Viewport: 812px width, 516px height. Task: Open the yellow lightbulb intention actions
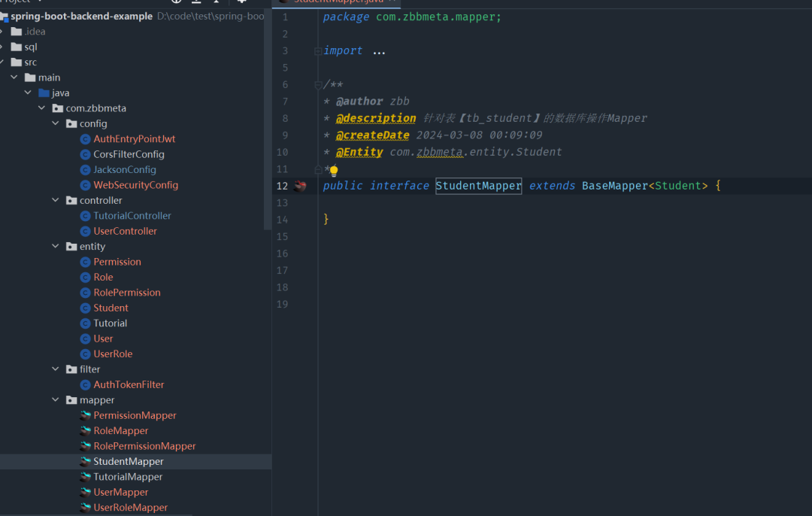334,171
